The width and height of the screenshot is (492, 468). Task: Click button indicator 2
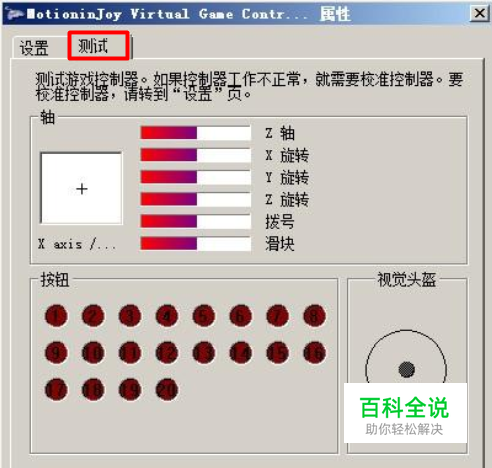[93, 316]
